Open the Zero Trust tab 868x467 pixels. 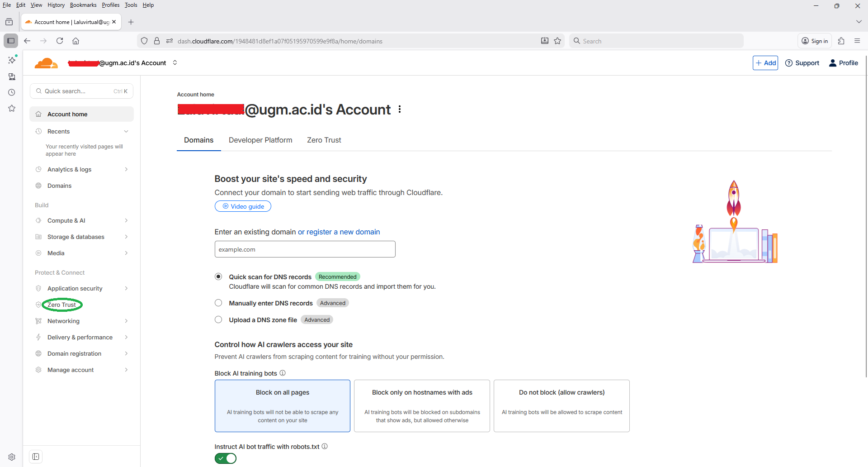tap(324, 140)
